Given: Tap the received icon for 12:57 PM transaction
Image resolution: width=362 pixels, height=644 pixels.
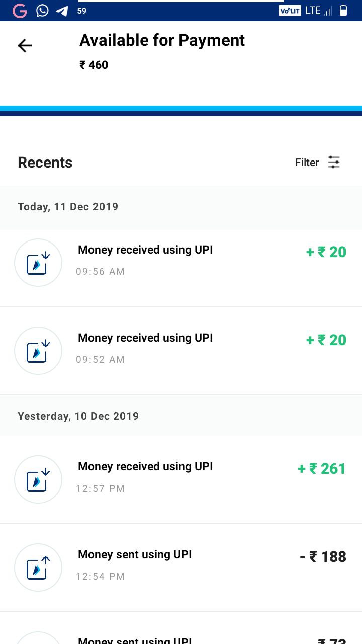Looking at the screenshot, I should coord(38,479).
